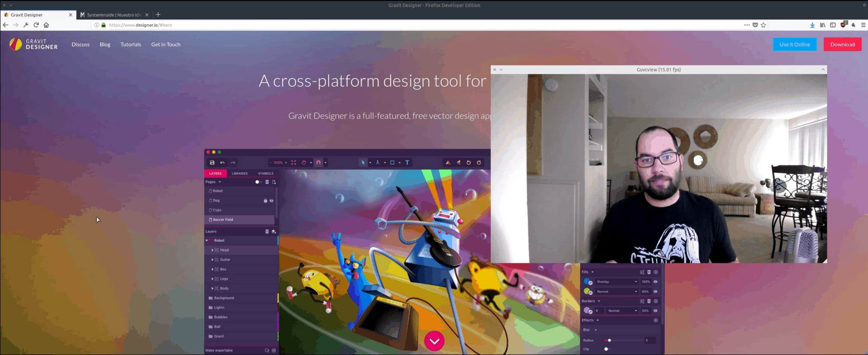Hide the border via its eye icon

(x=656, y=311)
